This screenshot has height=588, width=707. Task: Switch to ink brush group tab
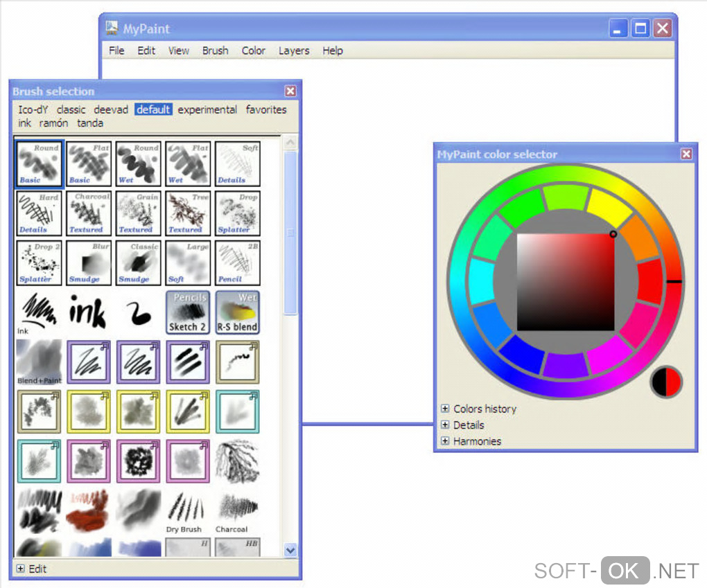(24, 123)
